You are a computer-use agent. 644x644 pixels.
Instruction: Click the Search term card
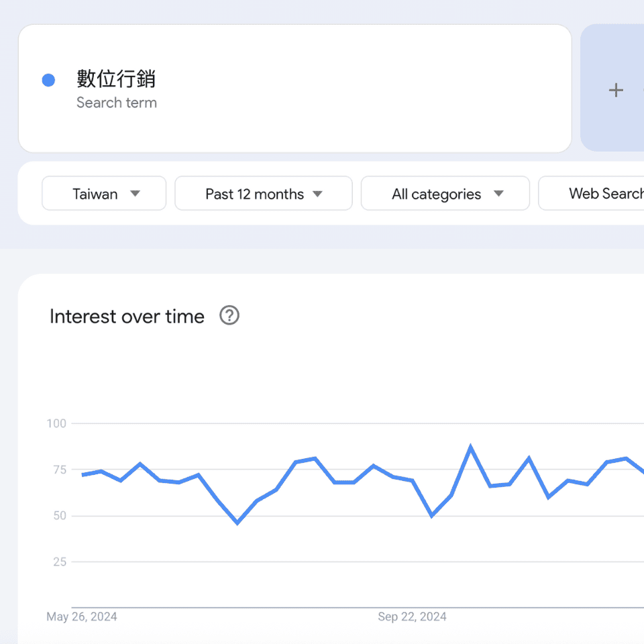pos(295,89)
